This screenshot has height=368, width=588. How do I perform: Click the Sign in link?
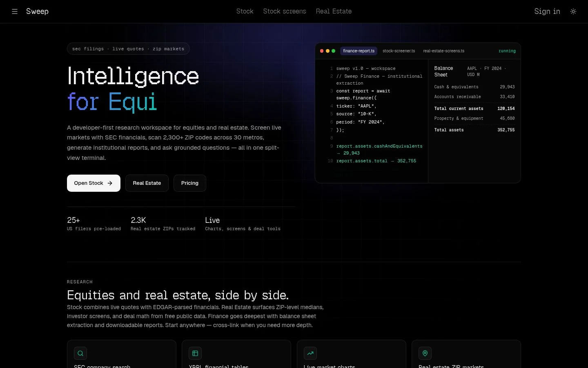click(547, 11)
